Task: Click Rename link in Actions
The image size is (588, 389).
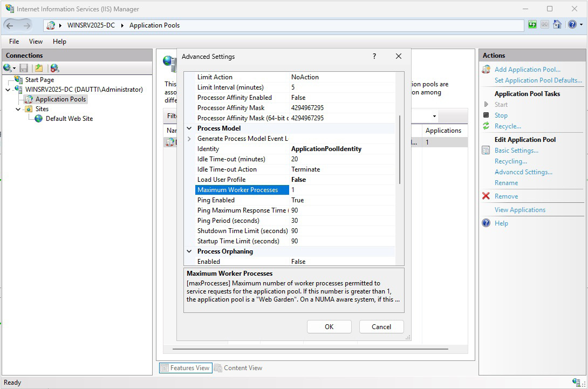Action: [x=506, y=183]
